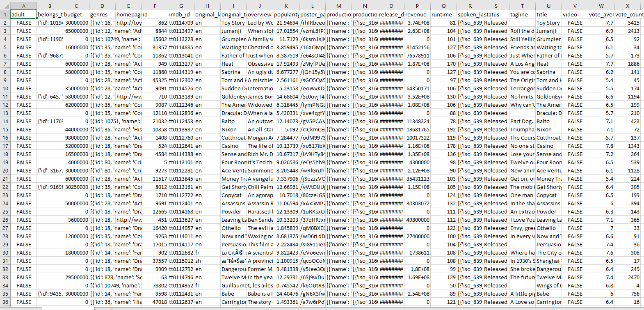Select the tagline cell starting "Roll the di"
The height and width of the screenshot is (310, 644).
coord(523,31)
